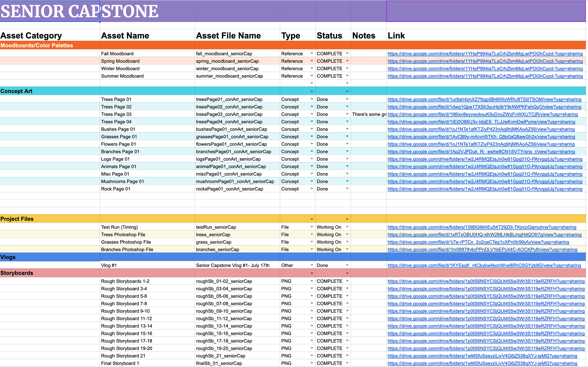
Task: Open Rock Page 01 folder link
Action: pyautogui.click(x=485, y=189)
